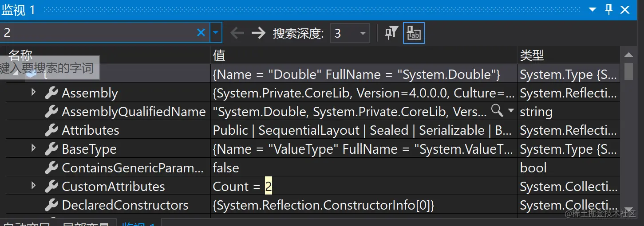Toggle the highlighted text format icon
This screenshot has width=644, height=226.
(414, 33)
